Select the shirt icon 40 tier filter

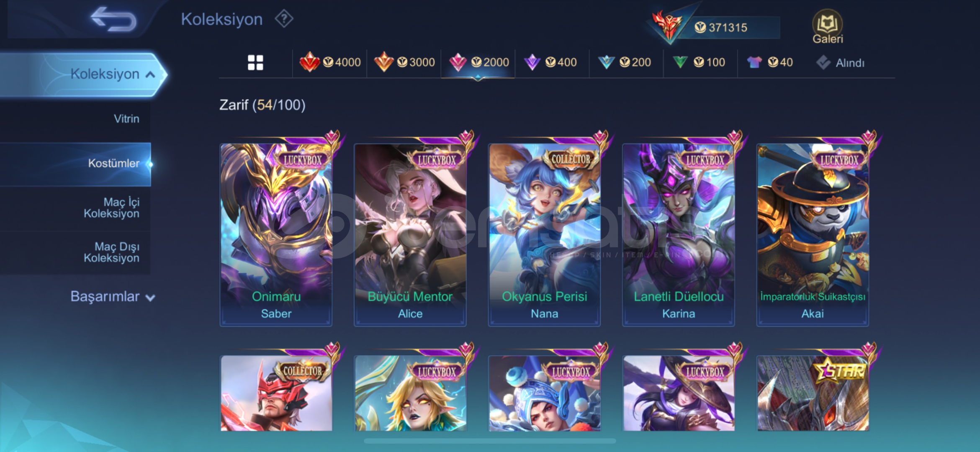(770, 62)
